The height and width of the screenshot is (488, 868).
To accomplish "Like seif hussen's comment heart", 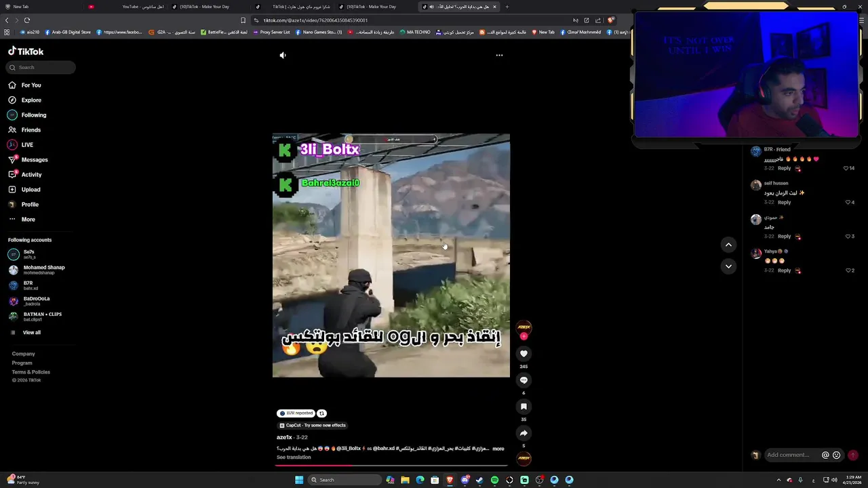I will (847, 202).
